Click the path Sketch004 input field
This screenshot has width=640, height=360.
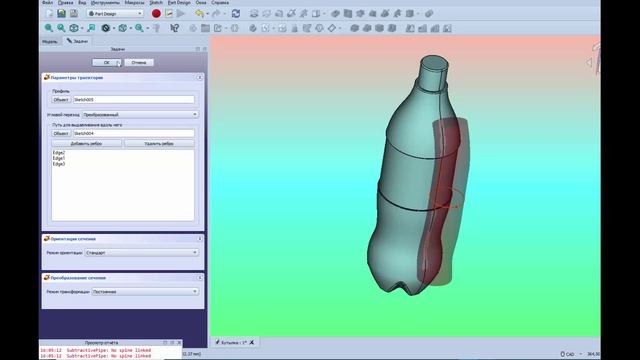tap(133, 133)
